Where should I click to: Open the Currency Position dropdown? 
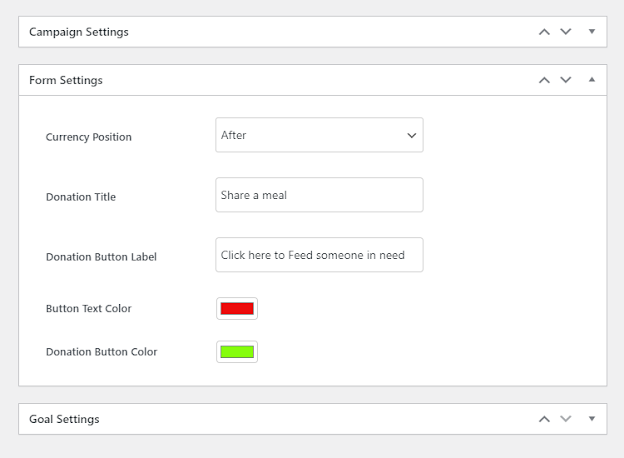coord(319,135)
